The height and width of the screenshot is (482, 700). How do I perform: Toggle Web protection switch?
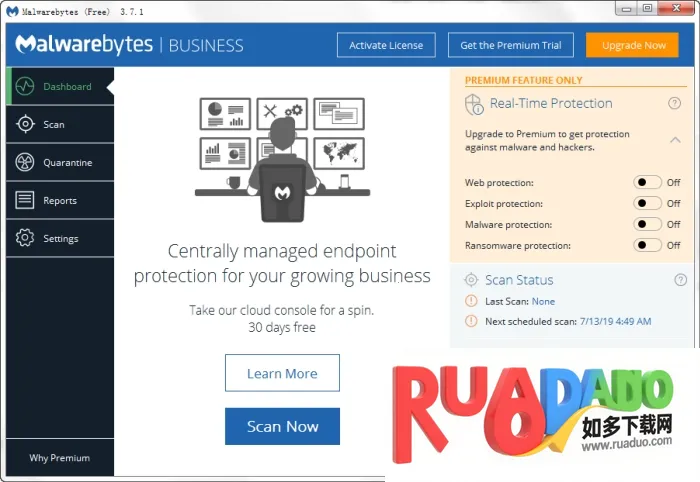647,183
